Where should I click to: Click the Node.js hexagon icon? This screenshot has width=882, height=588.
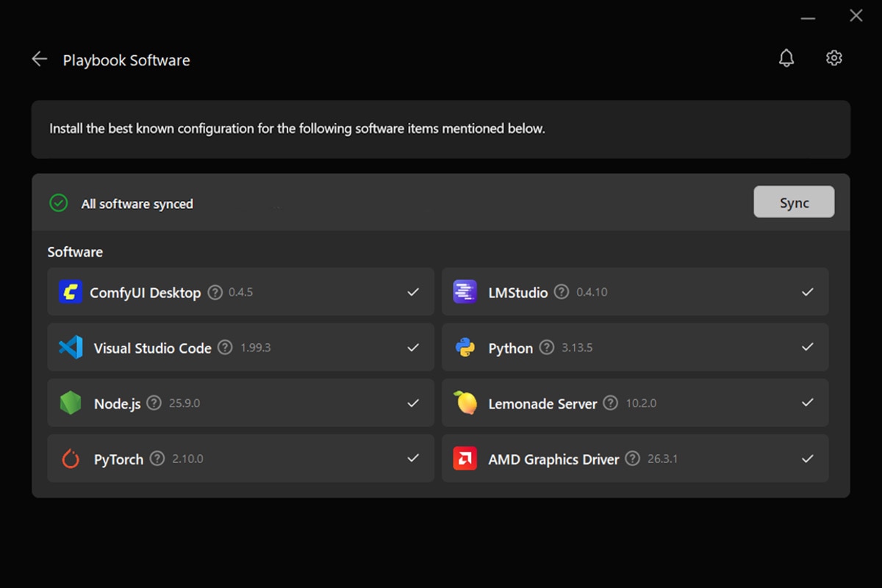click(x=71, y=403)
